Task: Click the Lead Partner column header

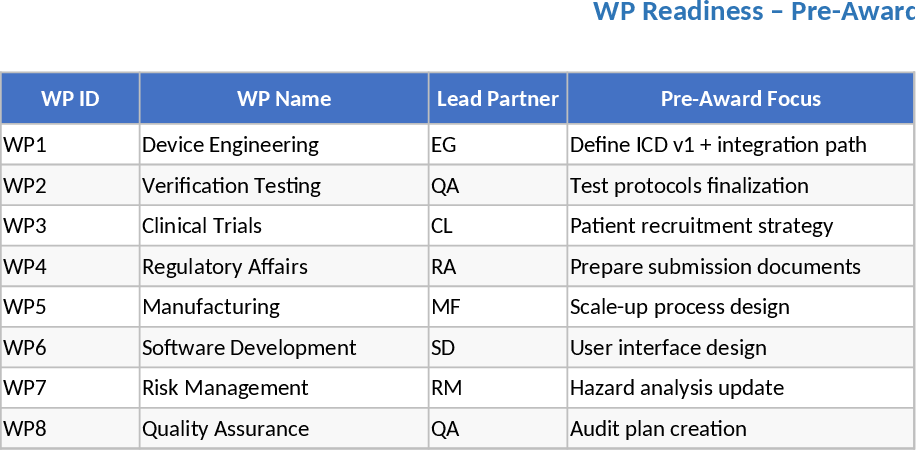Action: 498,99
